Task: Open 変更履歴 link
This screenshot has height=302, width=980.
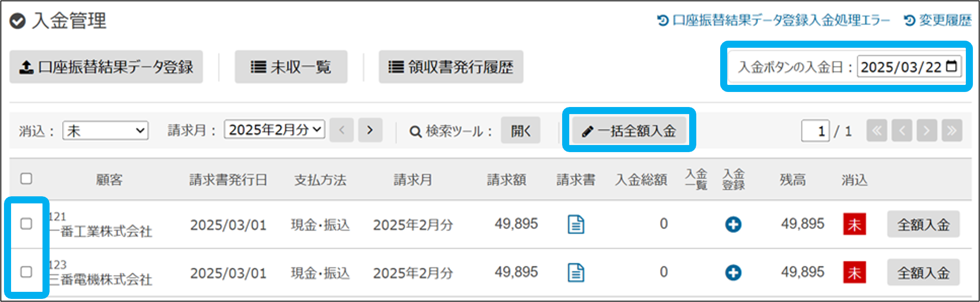Action: [x=938, y=20]
